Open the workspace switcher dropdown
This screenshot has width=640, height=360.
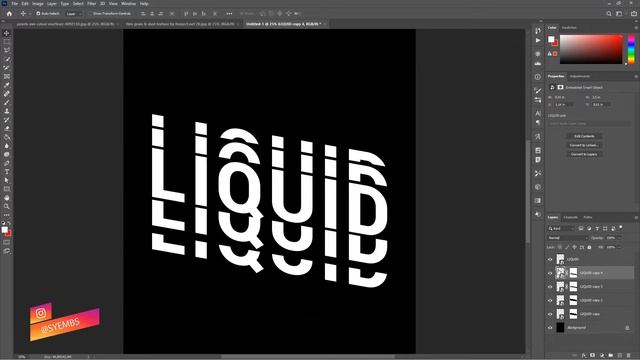(x=620, y=13)
